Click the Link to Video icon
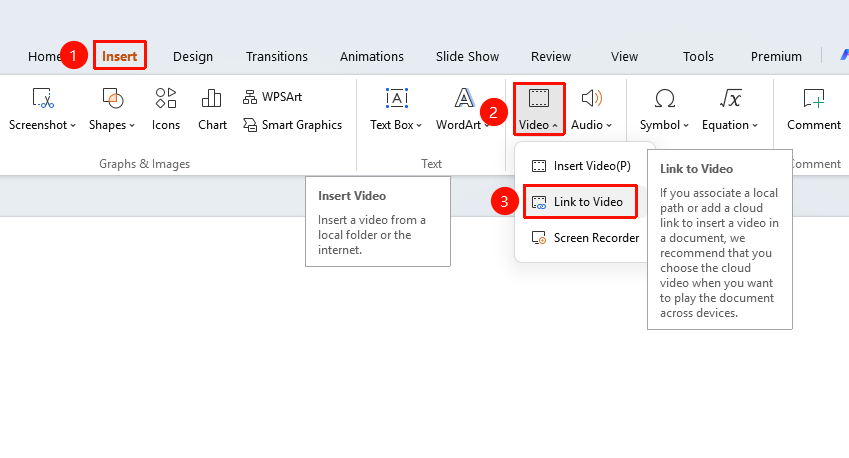This screenshot has width=849, height=458. point(539,202)
